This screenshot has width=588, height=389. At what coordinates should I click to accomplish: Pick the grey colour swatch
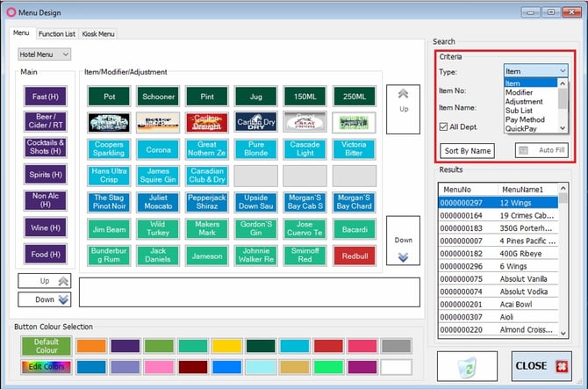pyautogui.click(x=396, y=346)
